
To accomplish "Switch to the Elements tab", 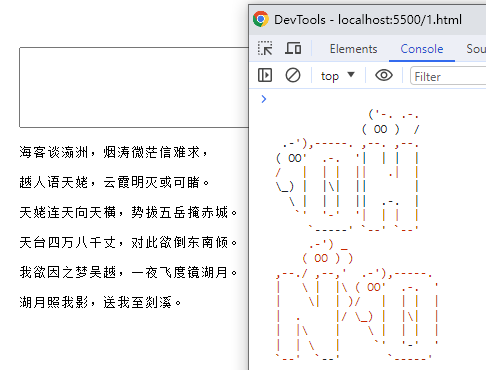I will 353,49.
